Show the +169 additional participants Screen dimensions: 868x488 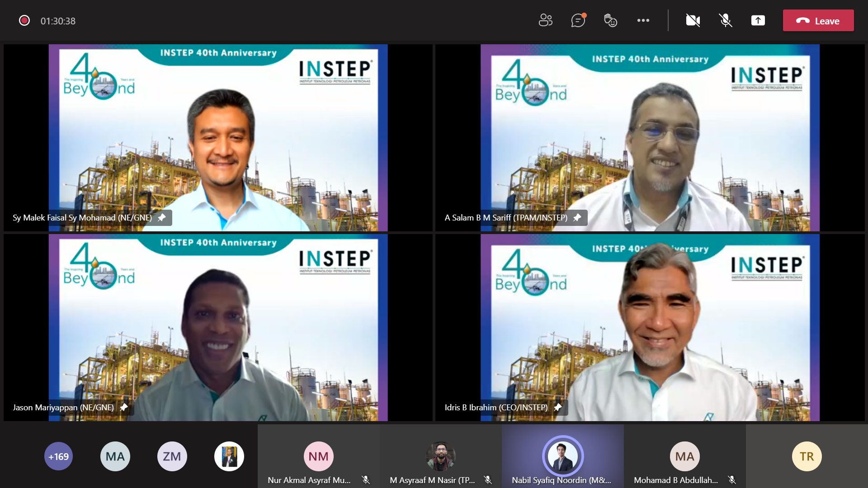pyautogui.click(x=58, y=456)
